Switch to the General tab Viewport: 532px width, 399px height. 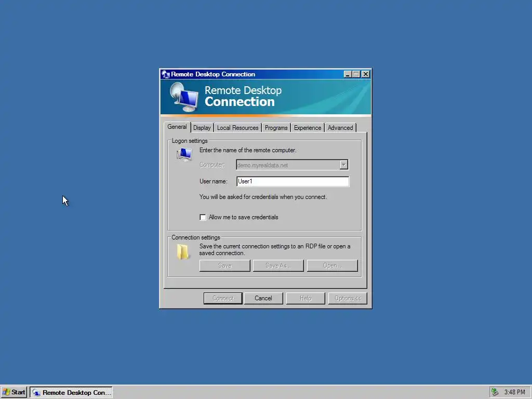click(x=177, y=127)
